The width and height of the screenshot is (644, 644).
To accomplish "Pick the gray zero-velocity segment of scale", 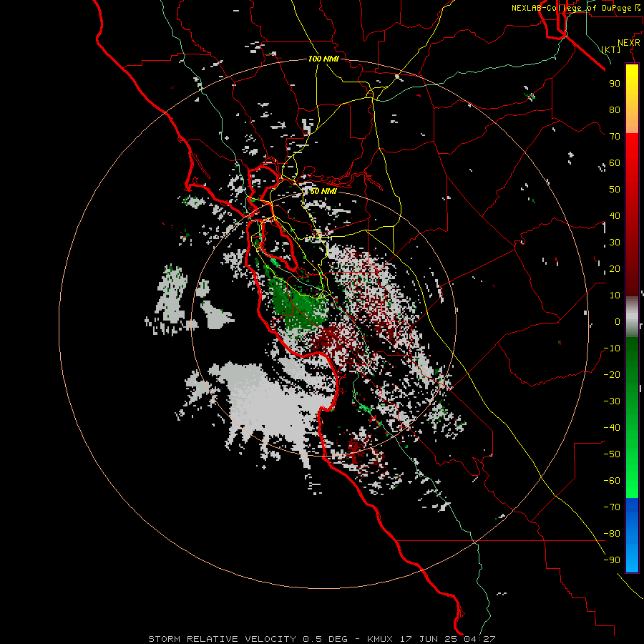I will click(x=632, y=317).
